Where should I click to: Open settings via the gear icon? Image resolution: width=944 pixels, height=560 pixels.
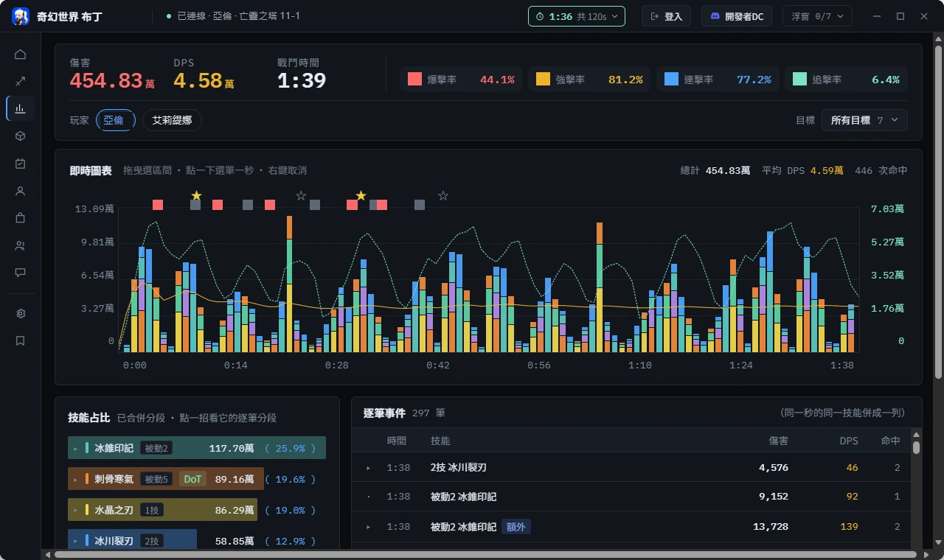[21, 313]
